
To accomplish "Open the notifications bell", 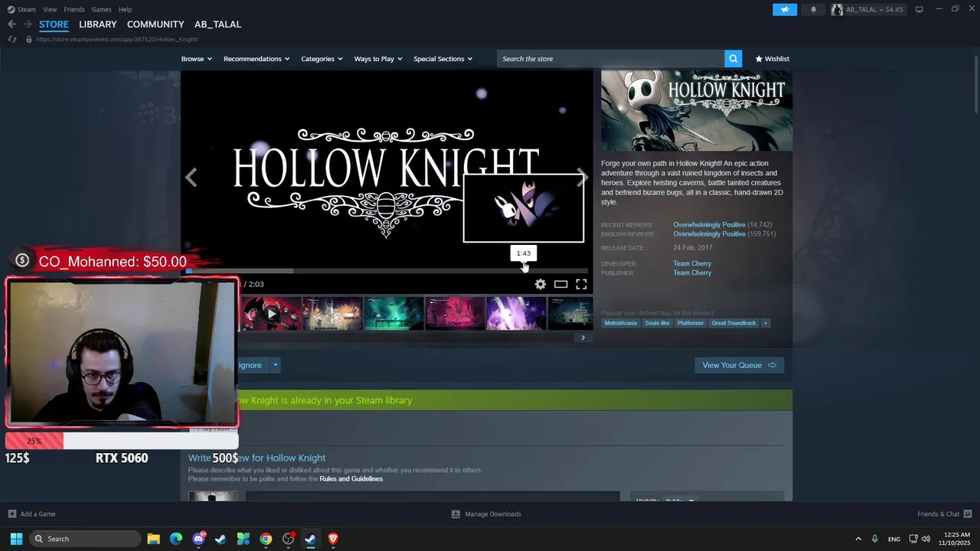I will click(813, 9).
